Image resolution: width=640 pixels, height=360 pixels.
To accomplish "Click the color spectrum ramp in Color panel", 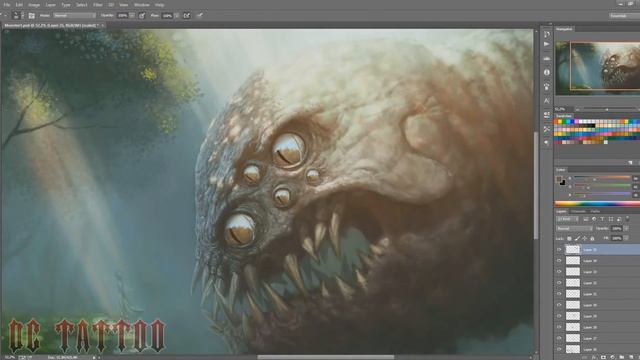I will (597, 203).
